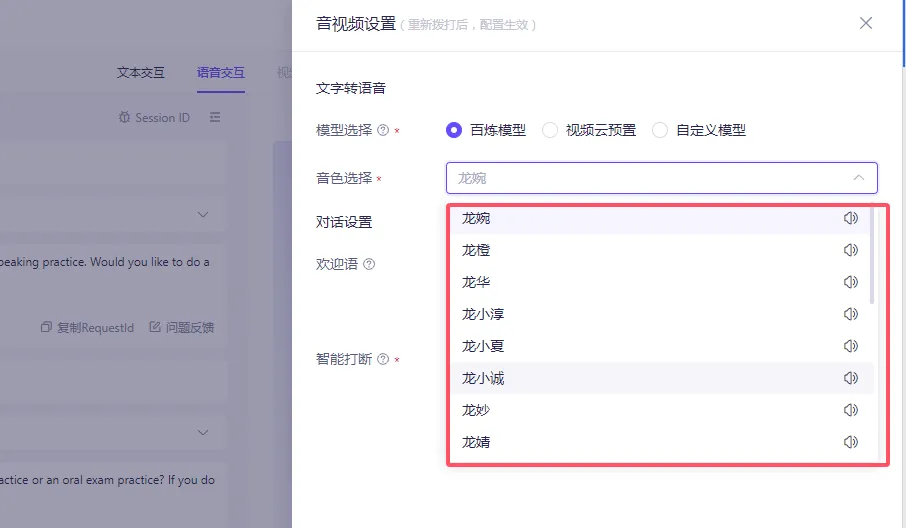This screenshot has width=906, height=528.
Task: Open the 问题反馈 link
Action: coord(181,327)
